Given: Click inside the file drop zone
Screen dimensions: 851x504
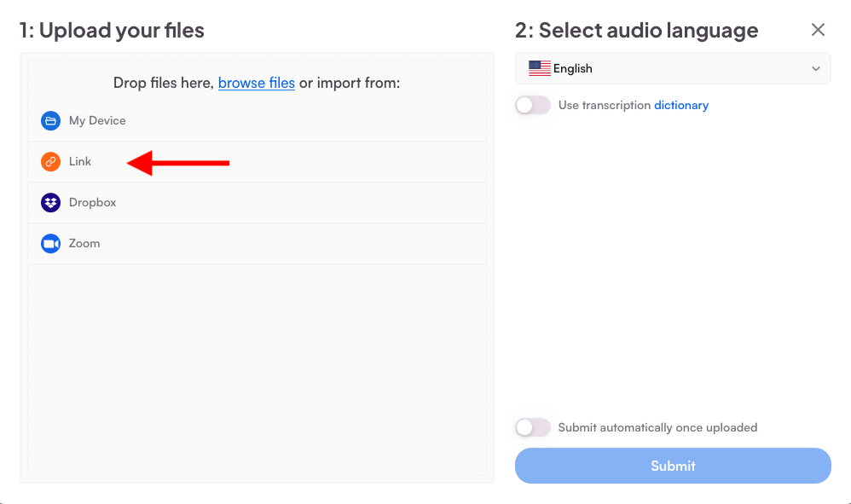Looking at the screenshot, I should [257, 367].
